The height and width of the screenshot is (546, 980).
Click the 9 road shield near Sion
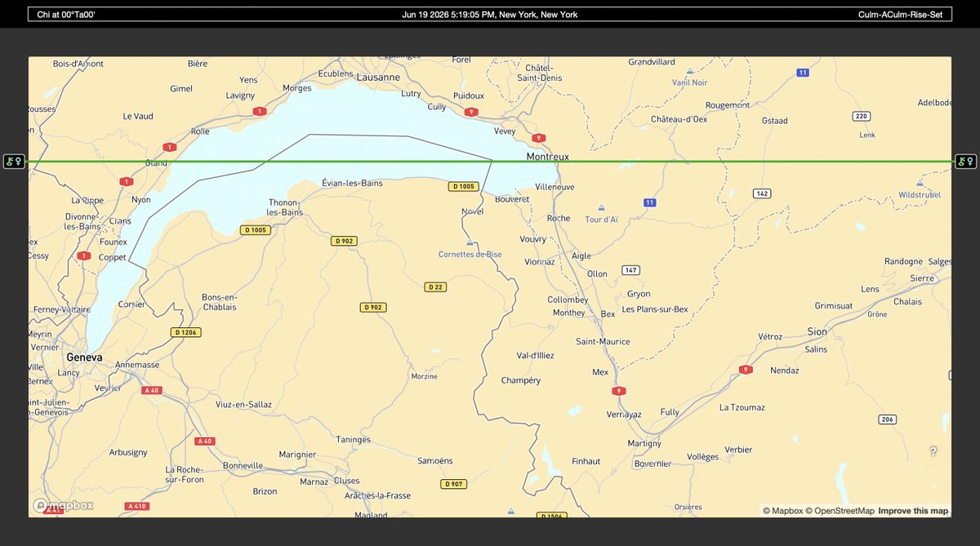pyautogui.click(x=745, y=370)
